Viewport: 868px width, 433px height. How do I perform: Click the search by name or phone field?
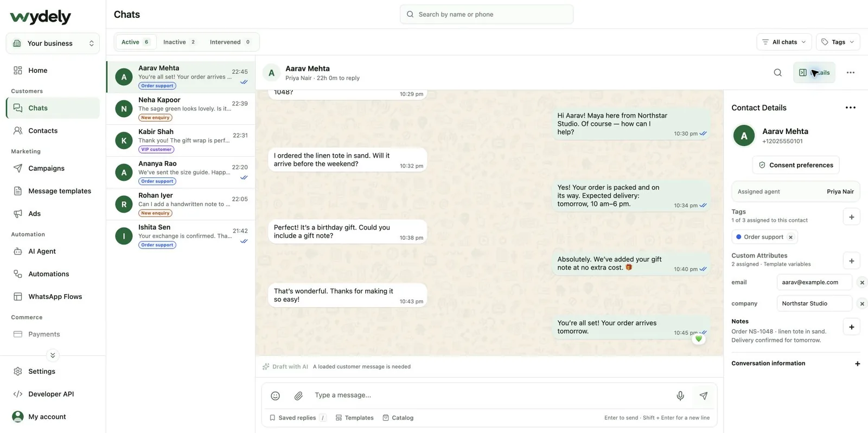click(487, 15)
